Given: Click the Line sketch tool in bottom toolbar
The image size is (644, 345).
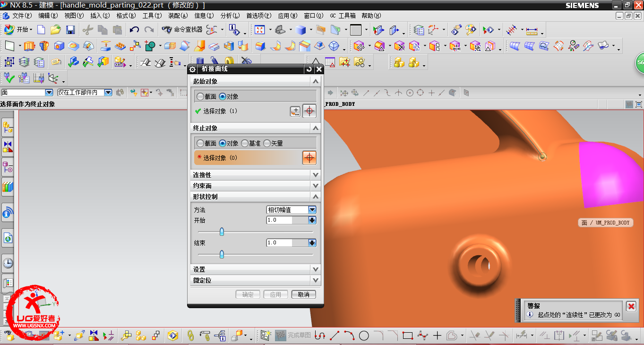Looking at the screenshot, I should (x=335, y=336).
